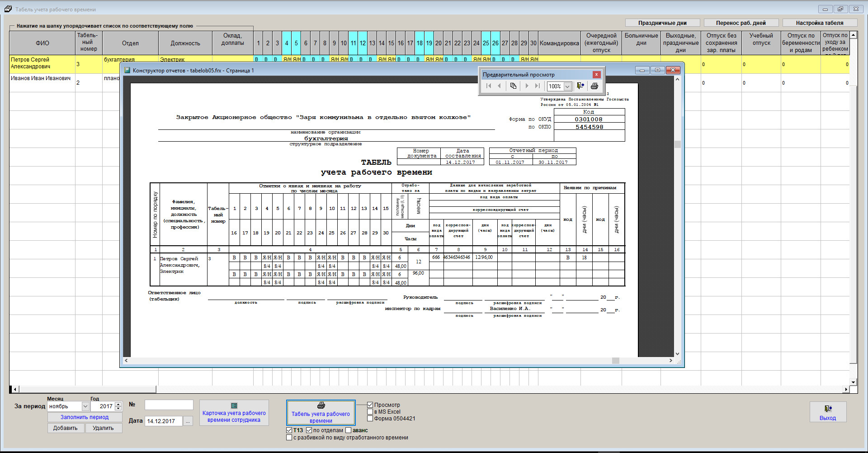The height and width of the screenshot is (453, 868).
Task: Sort list by ФИО column header
Action: pos(42,43)
